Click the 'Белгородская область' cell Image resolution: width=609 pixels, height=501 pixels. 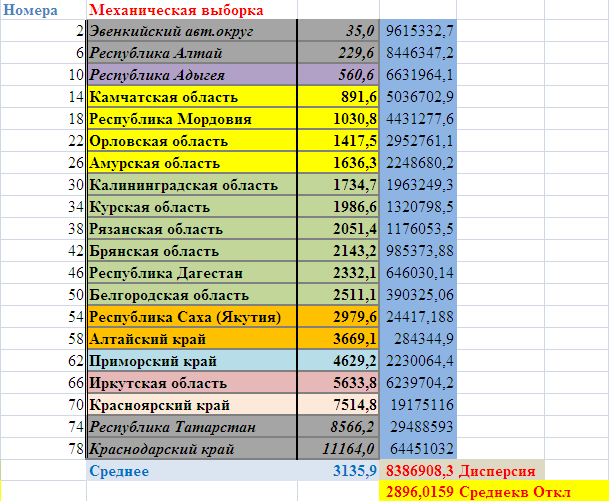pyautogui.click(x=192, y=295)
